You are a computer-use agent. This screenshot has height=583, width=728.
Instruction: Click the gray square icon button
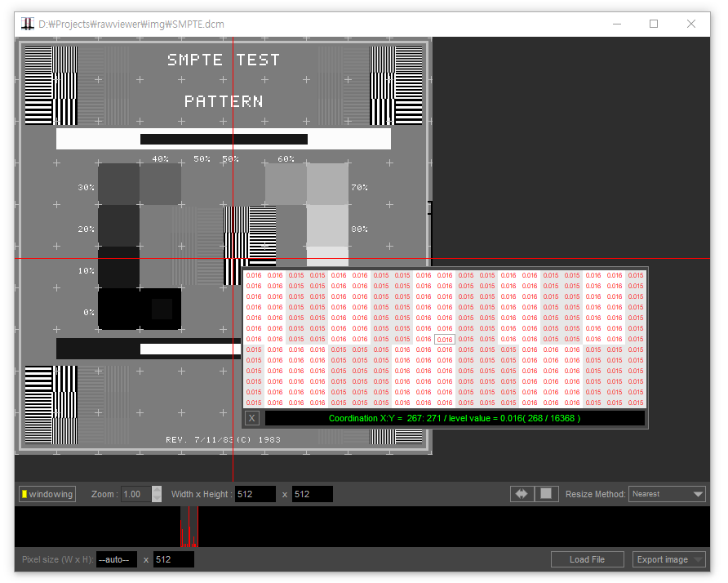point(546,494)
